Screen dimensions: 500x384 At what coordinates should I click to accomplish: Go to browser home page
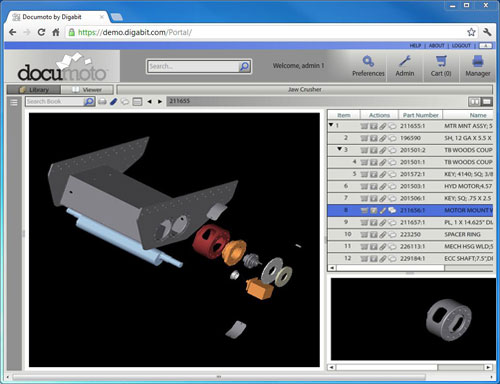coord(56,32)
